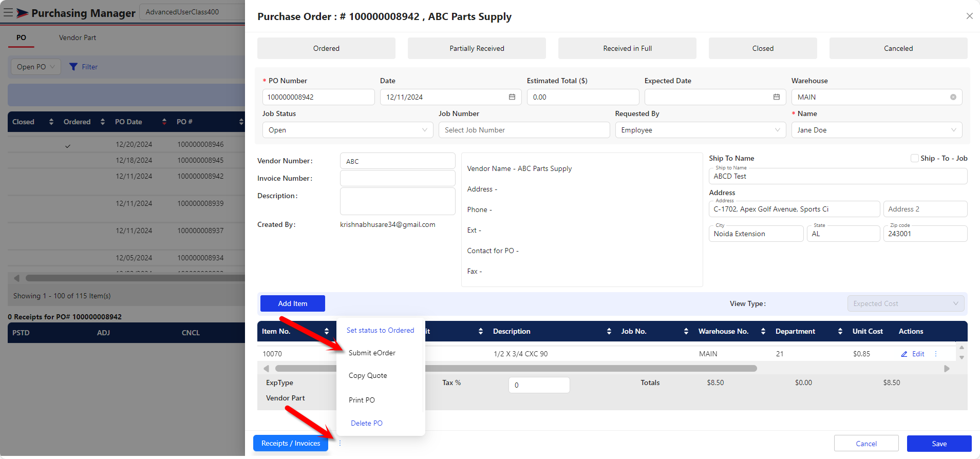
Task: Open the Requested By dropdown
Action: point(701,130)
